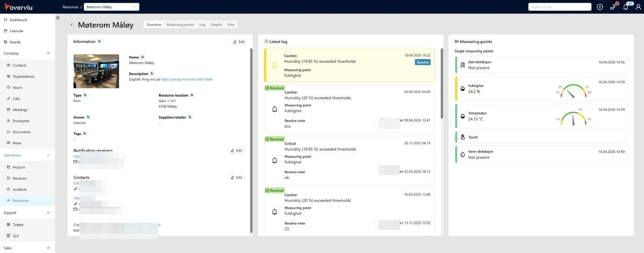
Task: Open Projects under Operations
Action: 27,167
